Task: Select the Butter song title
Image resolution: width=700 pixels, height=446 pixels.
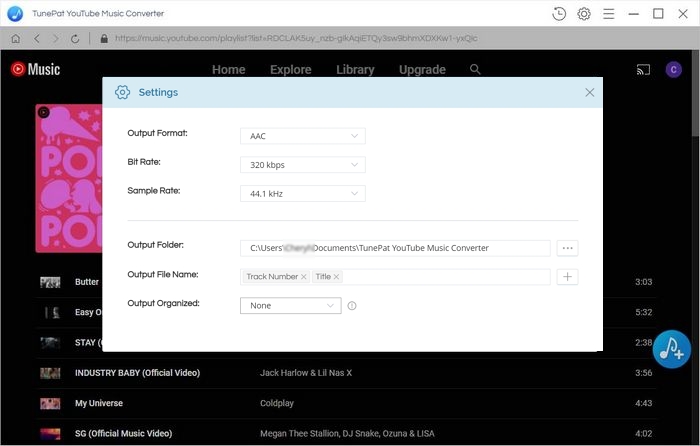Action: tap(87, 282)
